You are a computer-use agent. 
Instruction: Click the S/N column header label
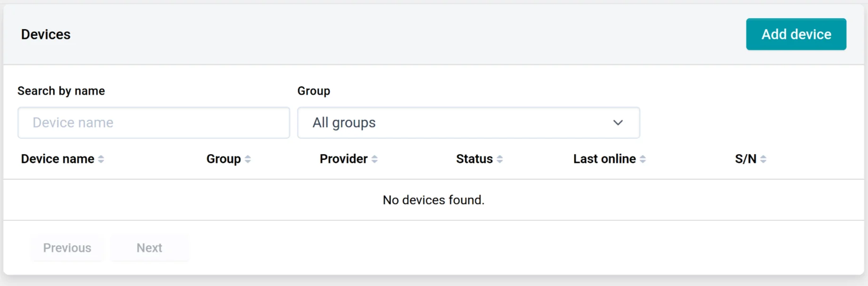[745, 159]
